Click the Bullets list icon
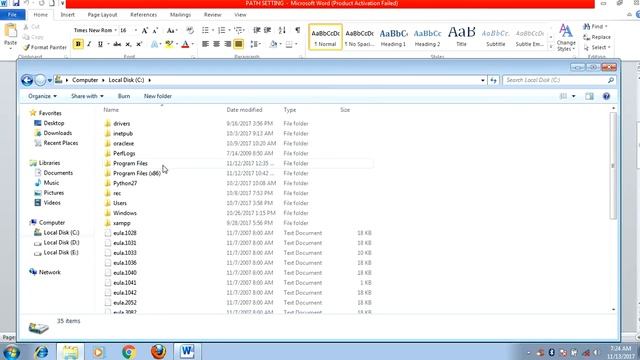This screenshot has width=640, height=360. [205, 30]
